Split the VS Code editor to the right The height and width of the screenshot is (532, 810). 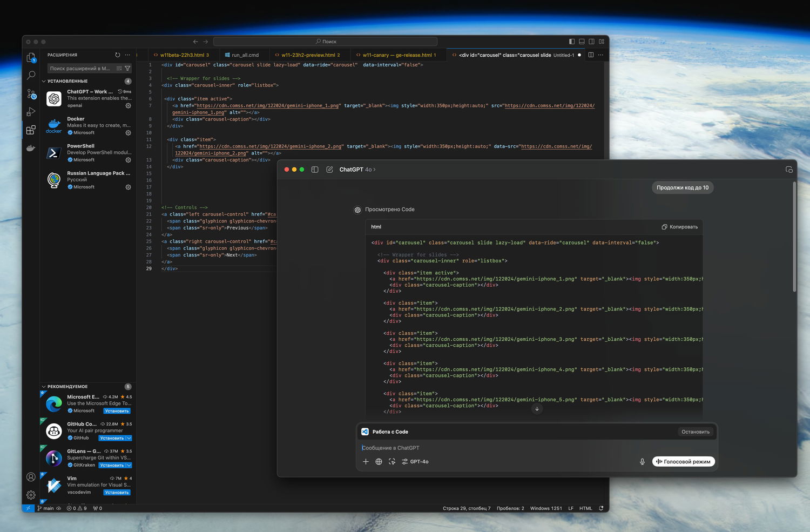pos(591,55)
